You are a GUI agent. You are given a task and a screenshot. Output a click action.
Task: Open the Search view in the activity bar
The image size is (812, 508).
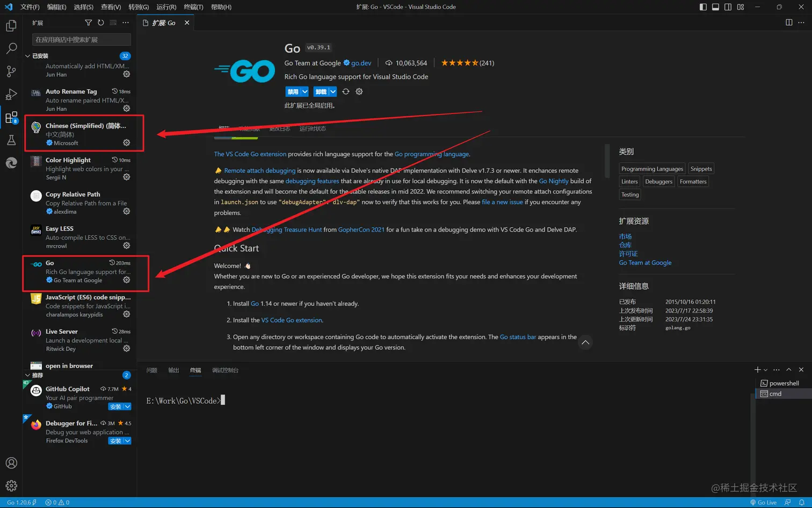point(11,48)
